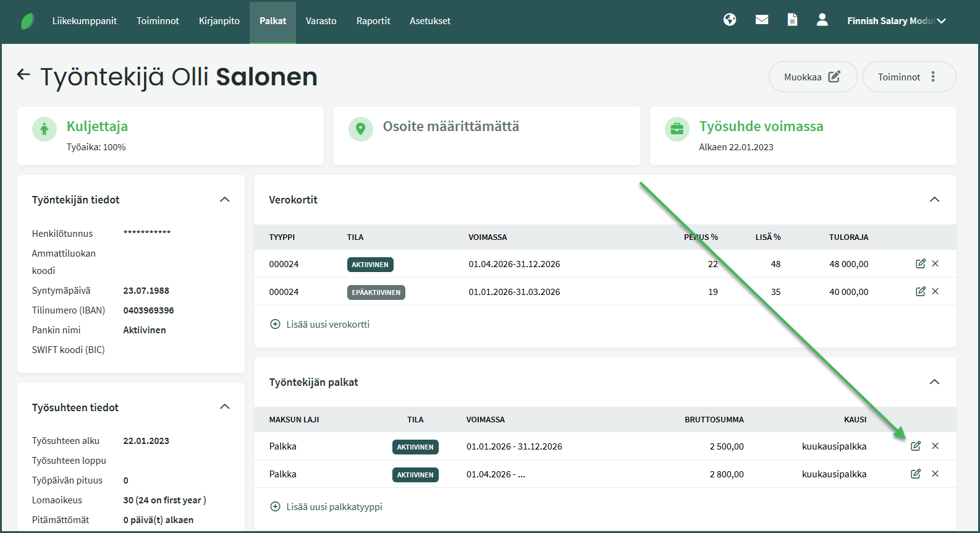
Task: Click the globe language icon in header
Action: click(730, 20)
